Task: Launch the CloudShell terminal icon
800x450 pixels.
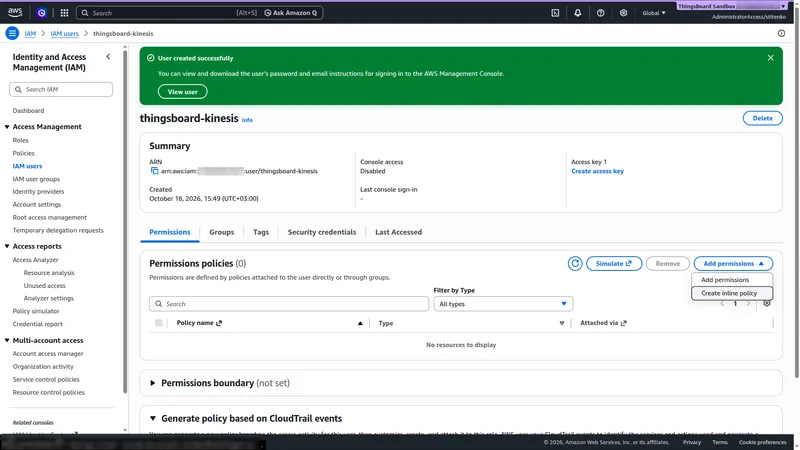Action: click(x=555, y=13)
